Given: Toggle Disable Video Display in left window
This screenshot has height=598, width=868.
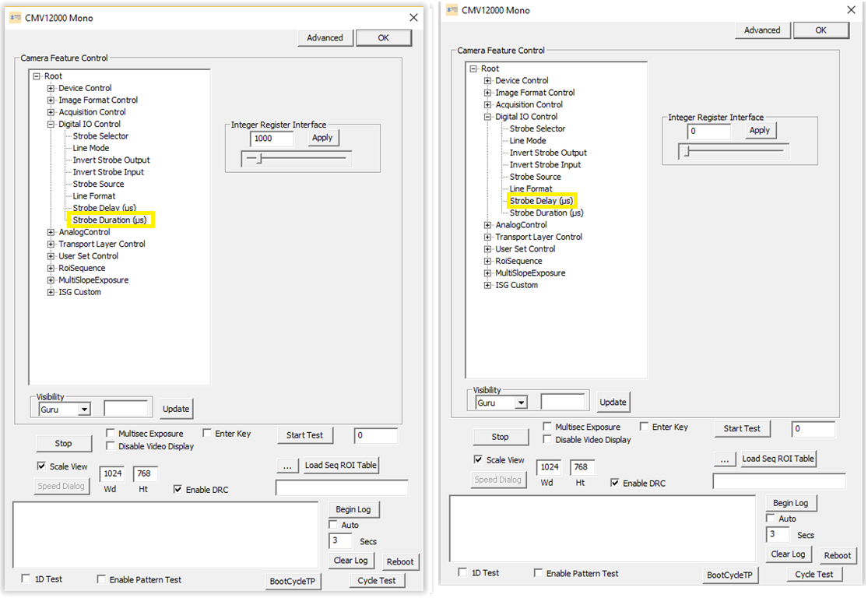Looking at the screenshot, I should point(111,445).
